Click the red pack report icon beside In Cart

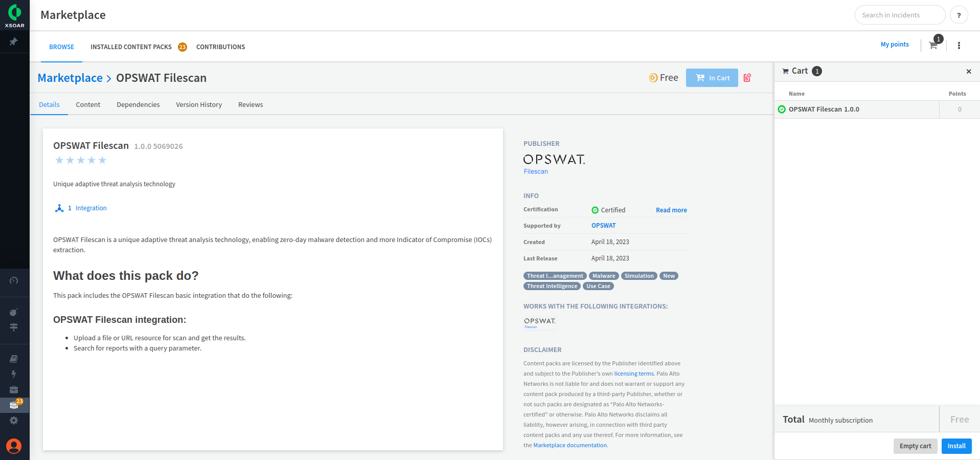[747, 78]
